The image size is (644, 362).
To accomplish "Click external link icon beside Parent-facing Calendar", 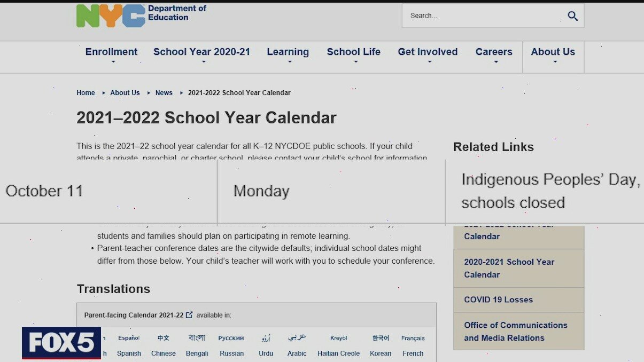I will (x=189, y=315).
